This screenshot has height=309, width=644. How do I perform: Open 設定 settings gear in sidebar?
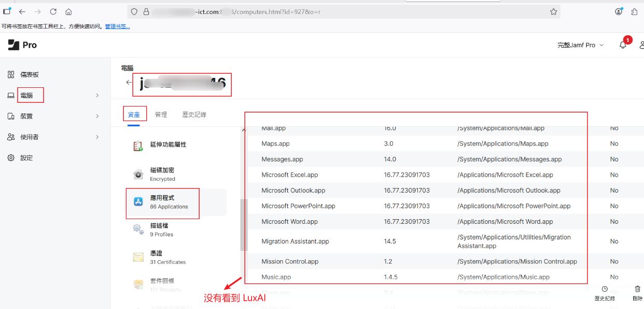[26, 158]
